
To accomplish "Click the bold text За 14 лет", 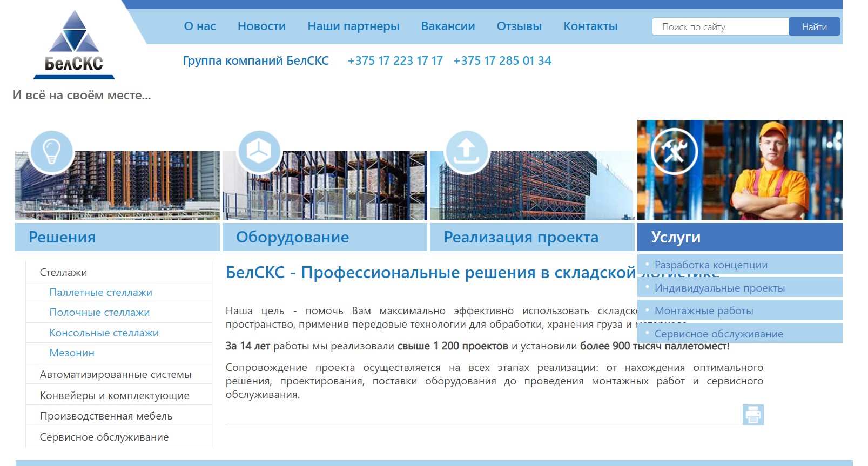I will pyautogui.click(x=248, y=346).
